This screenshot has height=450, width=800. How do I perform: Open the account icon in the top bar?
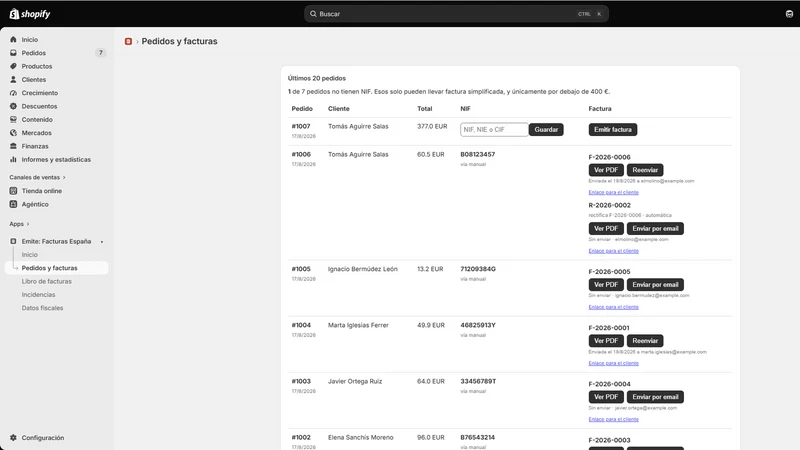click(789, 14)
